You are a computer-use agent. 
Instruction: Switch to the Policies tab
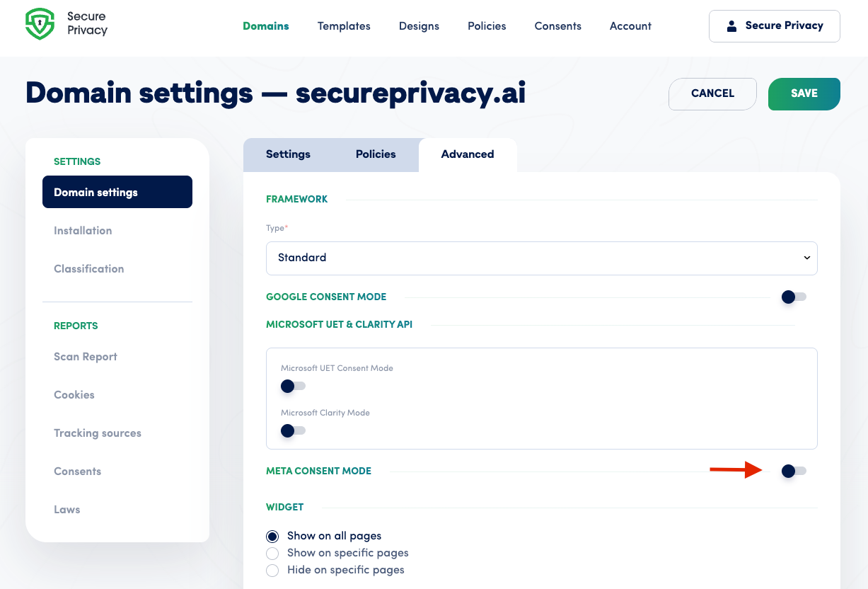tap(376, 154)
